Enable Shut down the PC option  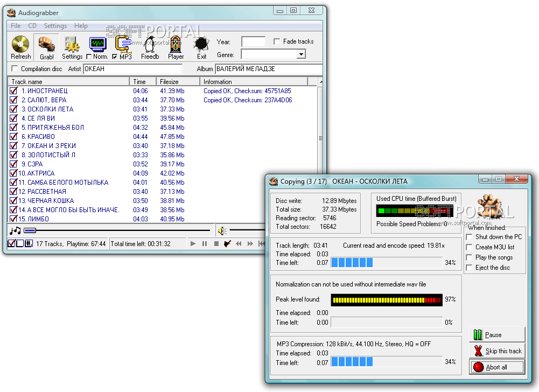(470, 237)
